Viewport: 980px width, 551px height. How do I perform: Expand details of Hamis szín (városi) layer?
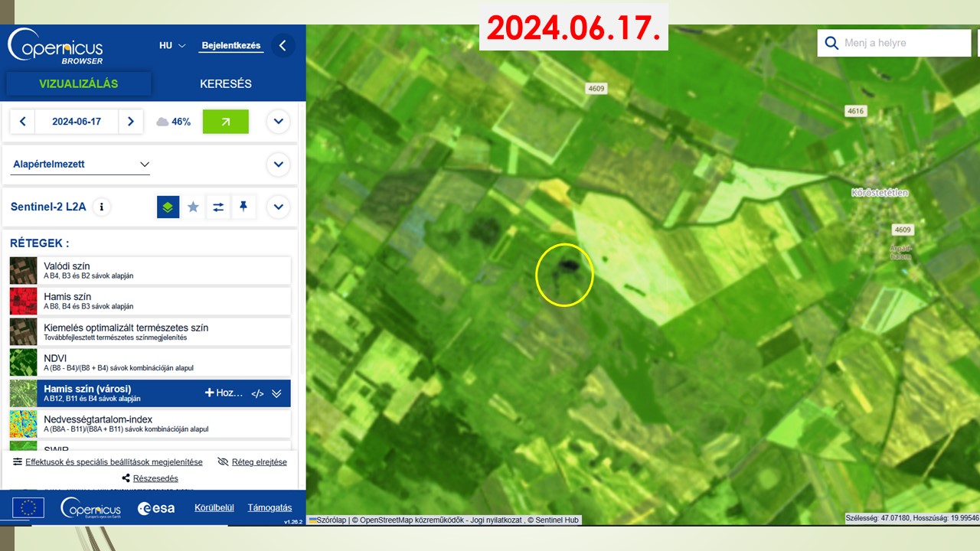click(276, 393)
